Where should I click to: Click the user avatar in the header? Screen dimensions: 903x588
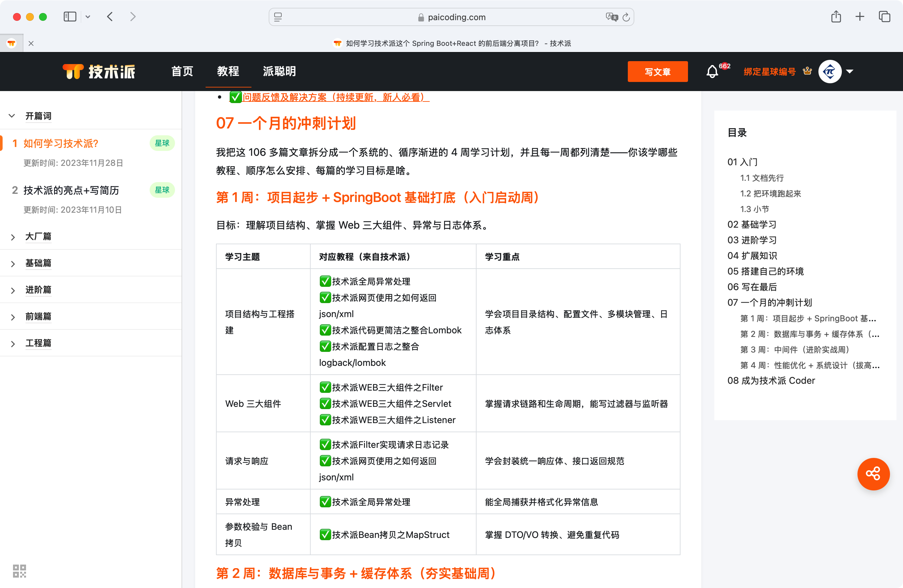(829, 71)
